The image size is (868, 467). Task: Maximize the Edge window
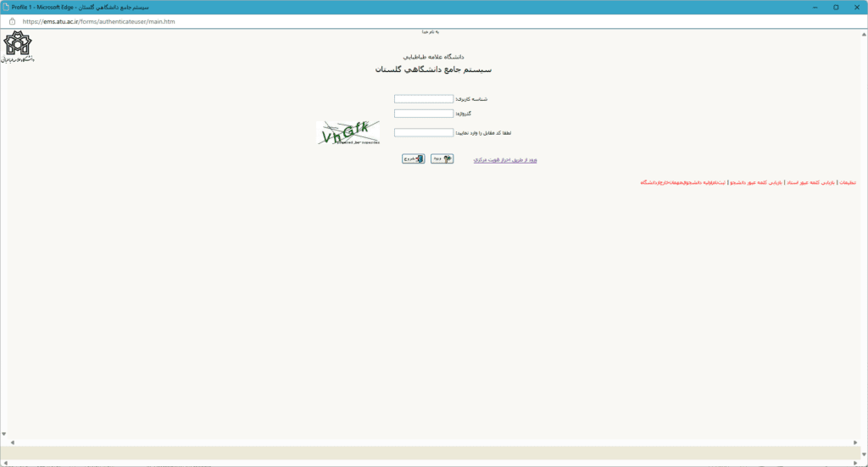836,7
